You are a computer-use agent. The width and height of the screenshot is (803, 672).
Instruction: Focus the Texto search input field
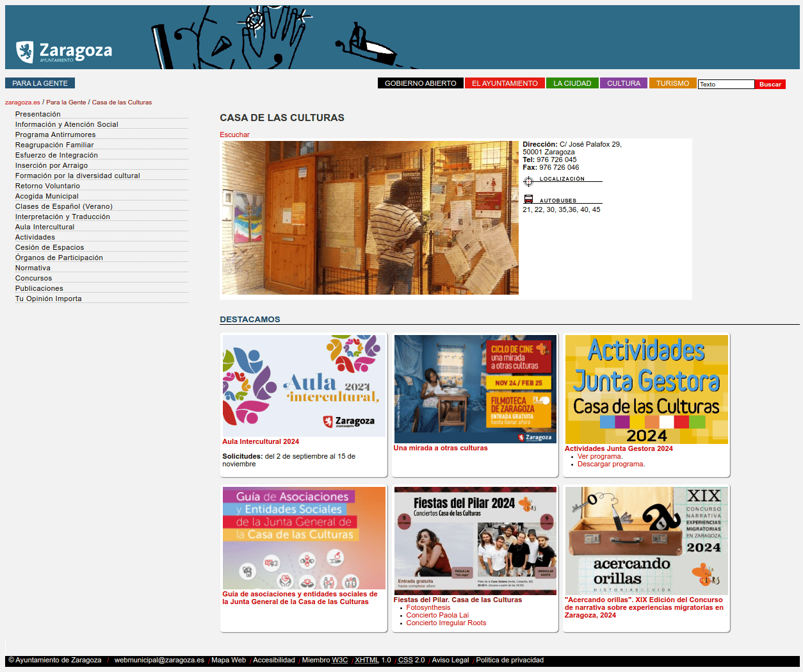(x=726, y=85)
